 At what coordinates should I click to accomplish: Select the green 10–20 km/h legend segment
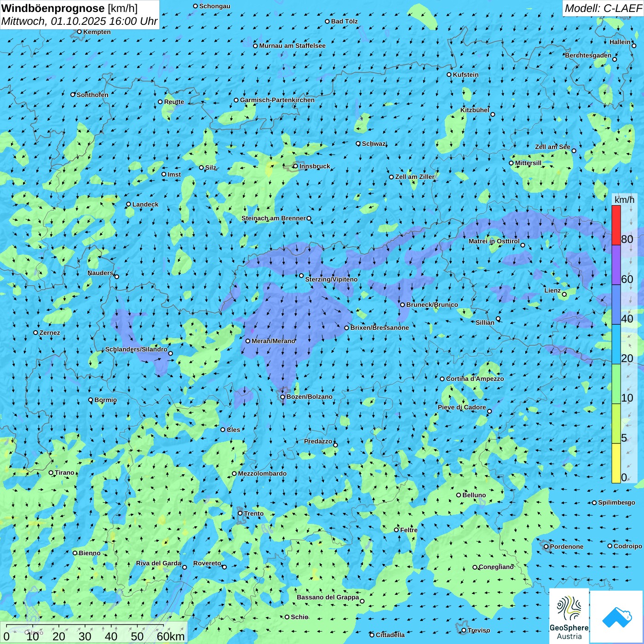click(x=616, y=384)
